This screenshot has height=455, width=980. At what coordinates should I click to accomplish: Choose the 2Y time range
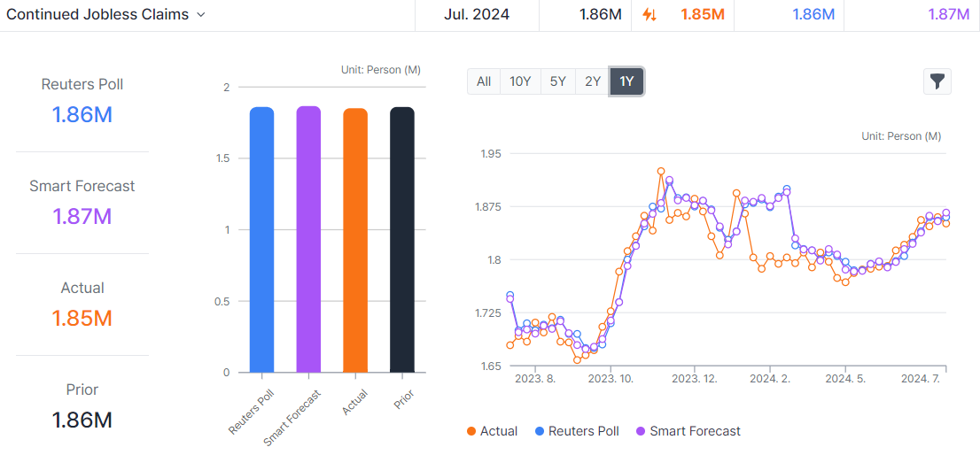(592, 81)
